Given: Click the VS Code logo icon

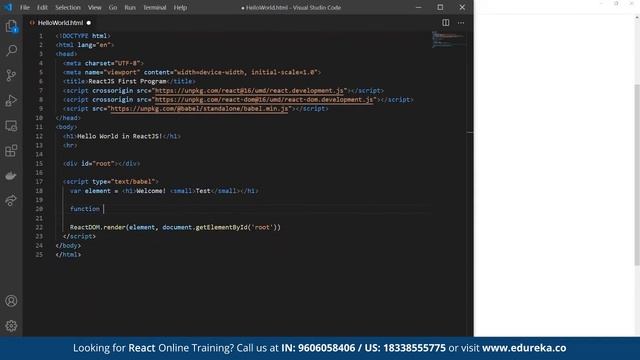Looking at the screenshot, I should point(8,7).
